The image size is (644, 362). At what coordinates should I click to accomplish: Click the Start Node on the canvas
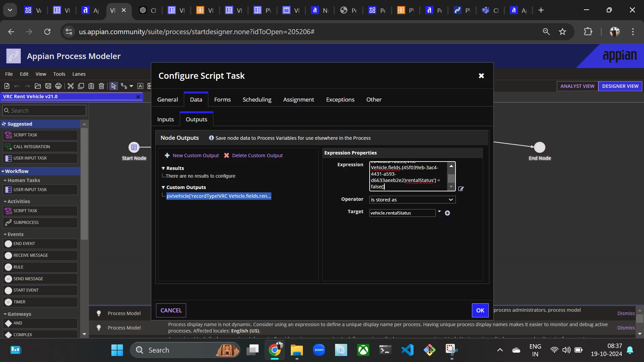tap(134, 147)
